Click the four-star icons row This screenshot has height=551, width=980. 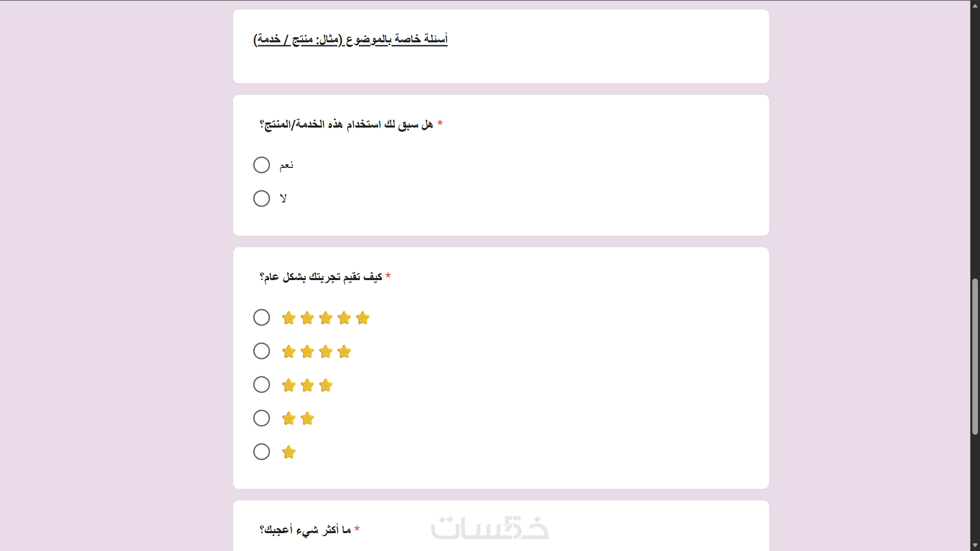(x=316, y=352)
